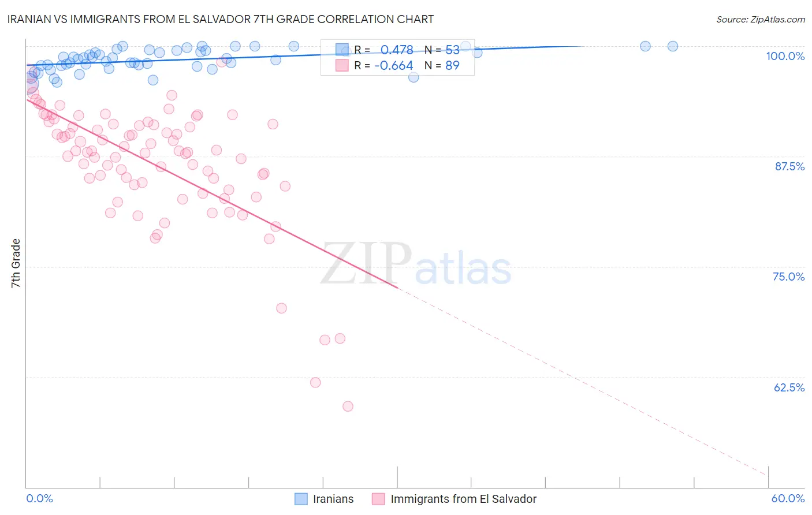Click the 62.5% axis tick label
The height and width of the screenshot is (515, 812).
pyautogui.click(x=789, y=387)
